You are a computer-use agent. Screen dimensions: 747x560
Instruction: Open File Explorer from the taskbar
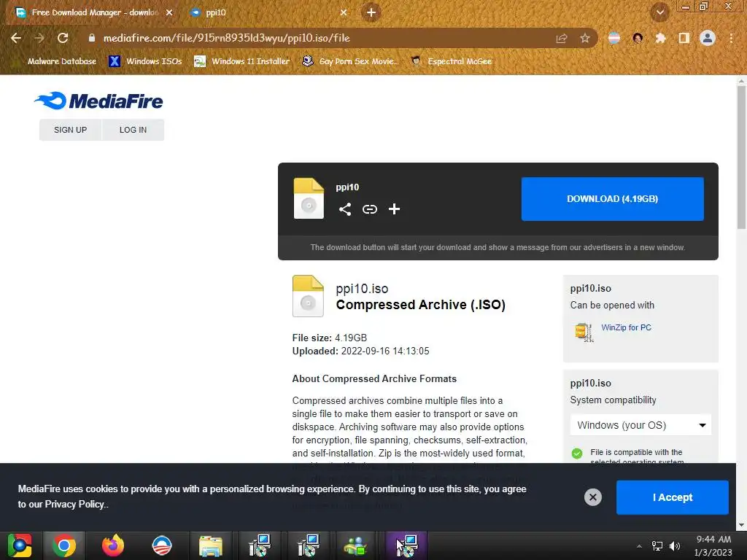211,545
